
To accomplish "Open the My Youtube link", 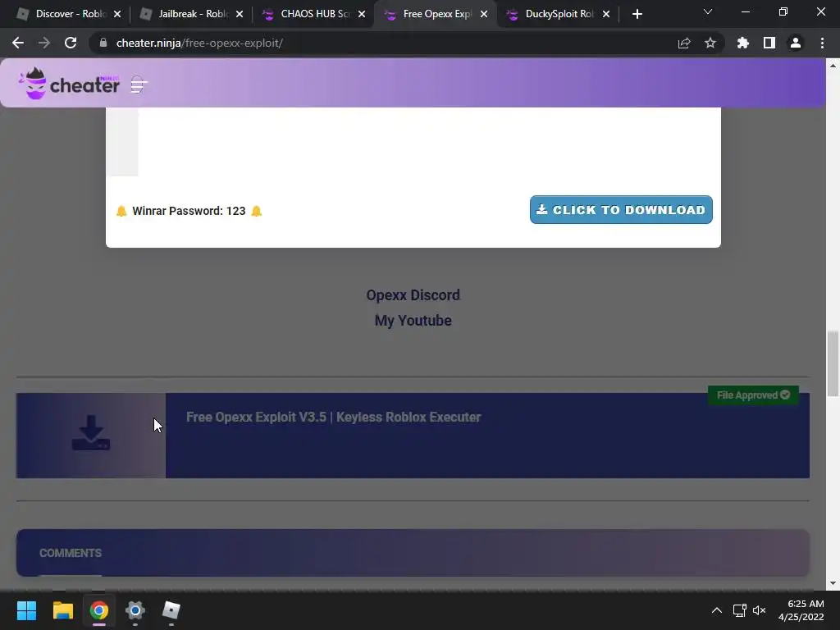I will click(x=413, y=321).
